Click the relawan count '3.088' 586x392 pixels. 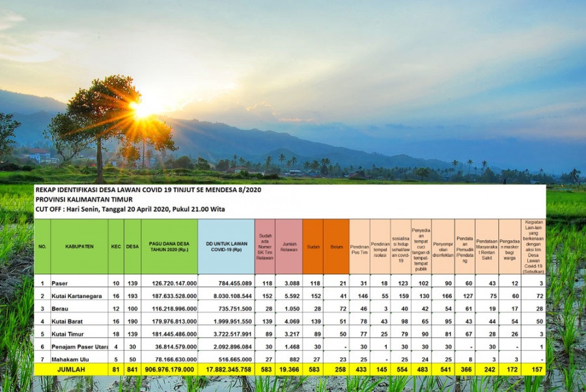point(292,283)
